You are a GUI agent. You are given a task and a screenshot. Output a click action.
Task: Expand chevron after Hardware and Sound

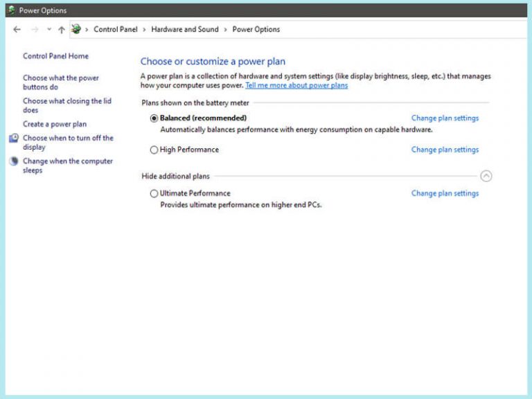pyautogui.click(x=225, y=30)
